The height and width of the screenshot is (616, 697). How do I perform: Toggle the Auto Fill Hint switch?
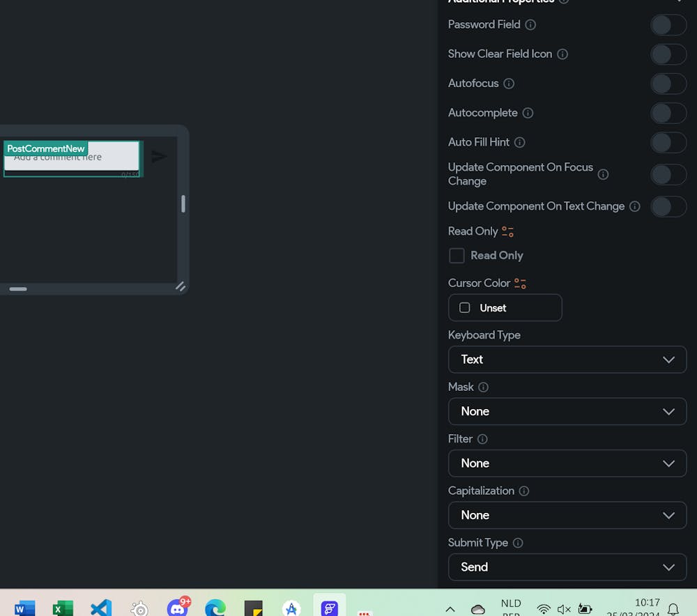(x=668, y=142)
